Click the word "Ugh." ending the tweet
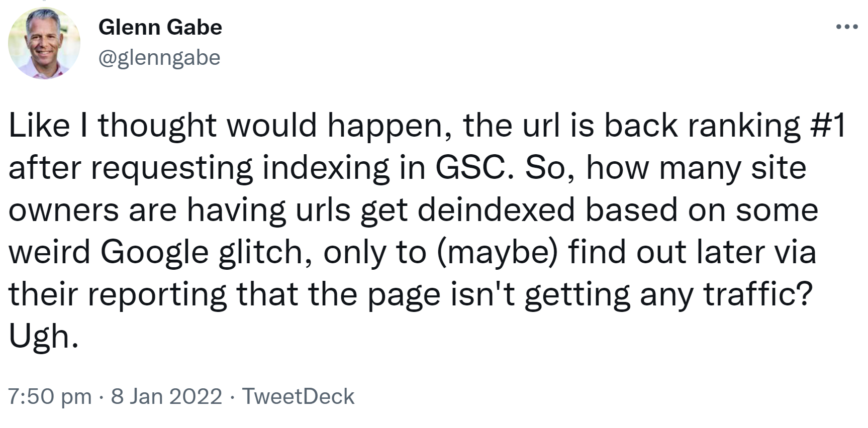This screenshot has width=868, height=428. (44, 337)
